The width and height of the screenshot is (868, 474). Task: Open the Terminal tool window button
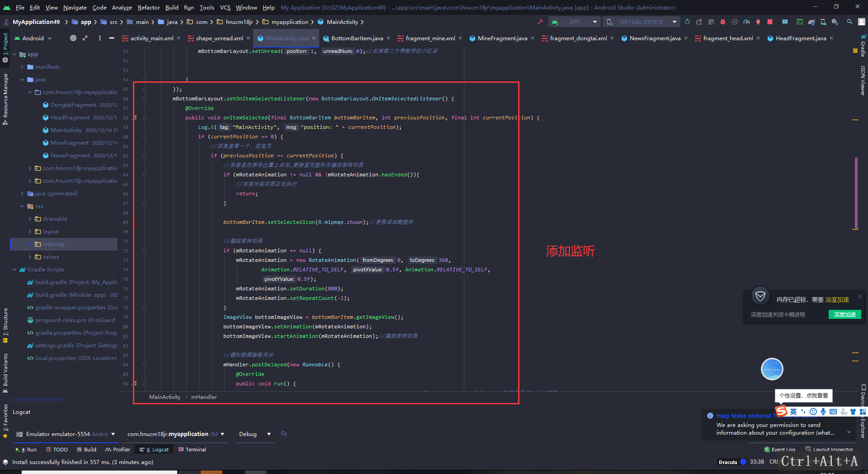[x=192, y=449]
